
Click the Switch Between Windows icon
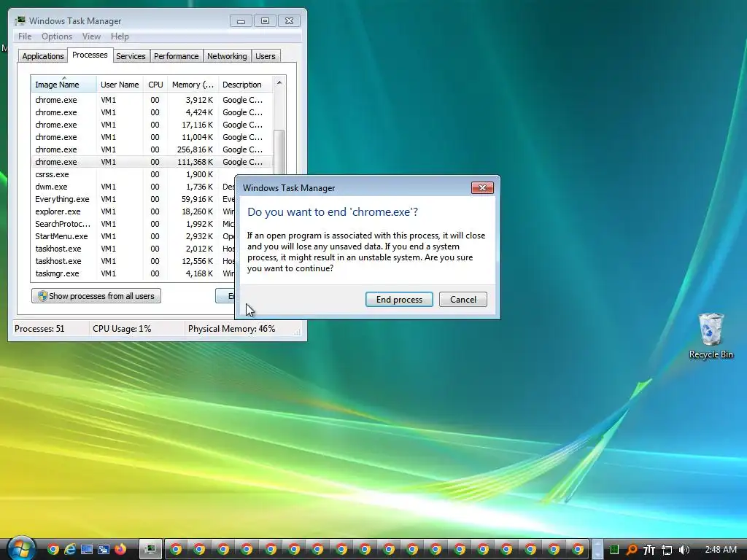point(104,550)
